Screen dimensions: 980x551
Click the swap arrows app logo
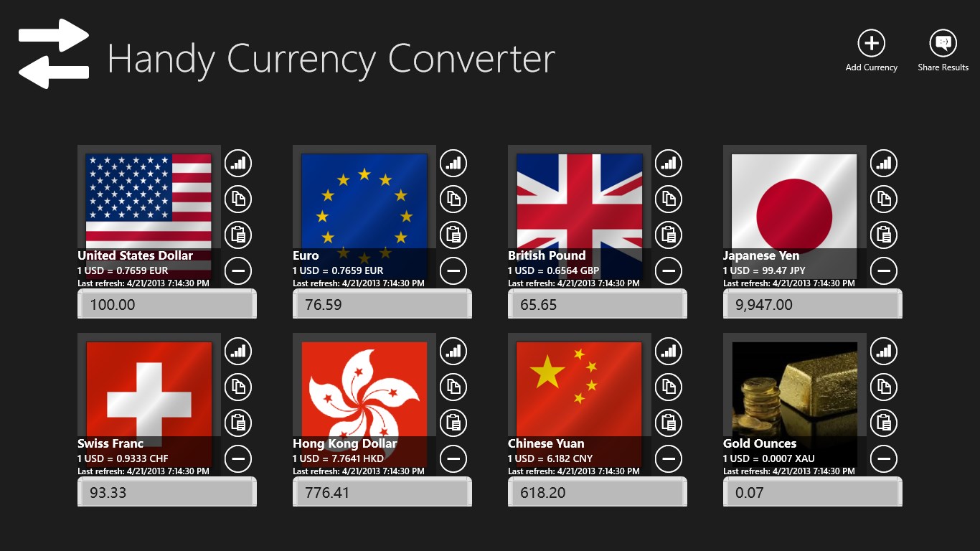click(x=54, y=54)
